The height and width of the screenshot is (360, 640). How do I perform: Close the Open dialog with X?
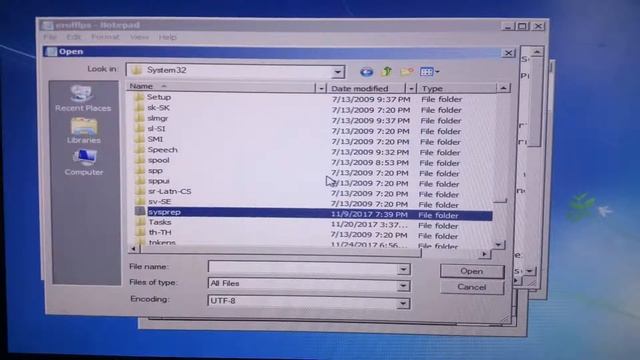508,53
